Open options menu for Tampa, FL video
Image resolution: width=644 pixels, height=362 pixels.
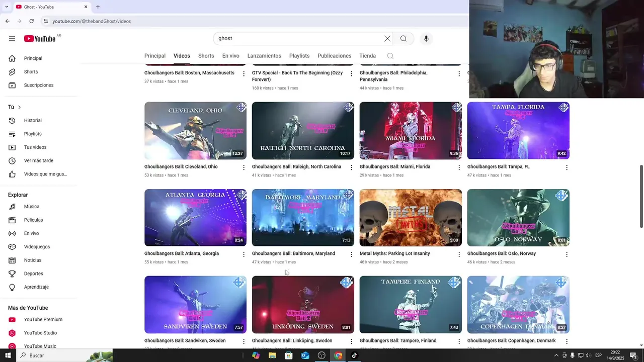point(567,167)
